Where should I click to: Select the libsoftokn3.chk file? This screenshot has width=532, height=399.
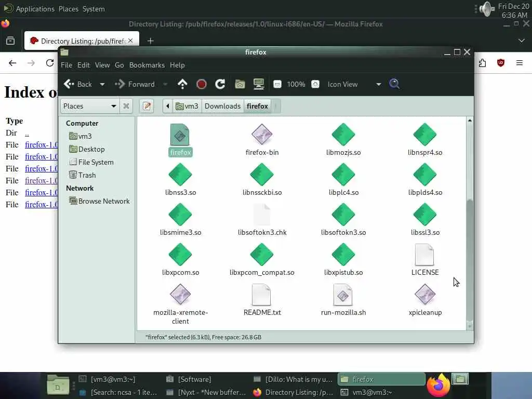pyautogui.click(x=262, y=220)
